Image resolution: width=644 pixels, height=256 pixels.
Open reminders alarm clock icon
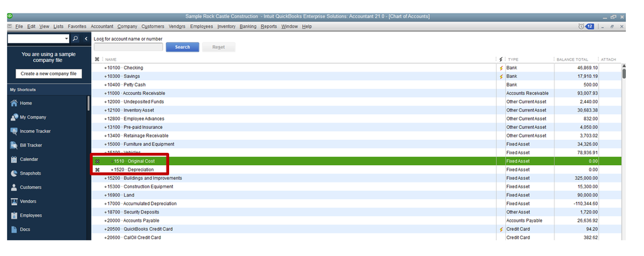coord(581,26)
